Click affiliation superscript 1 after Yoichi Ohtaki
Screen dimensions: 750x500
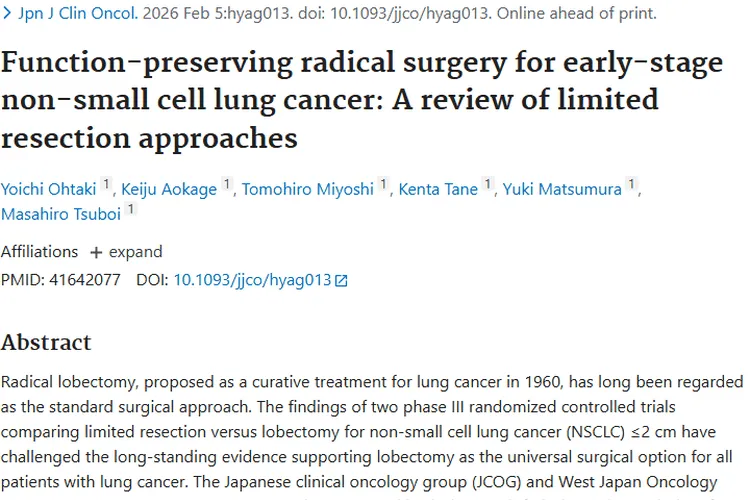click(x=106, y=184)
